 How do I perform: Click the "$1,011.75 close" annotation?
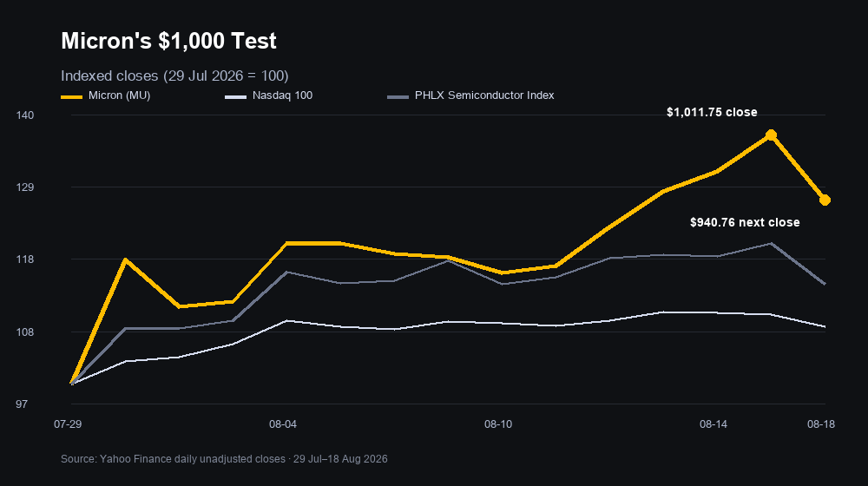click(x=712, y=112)
